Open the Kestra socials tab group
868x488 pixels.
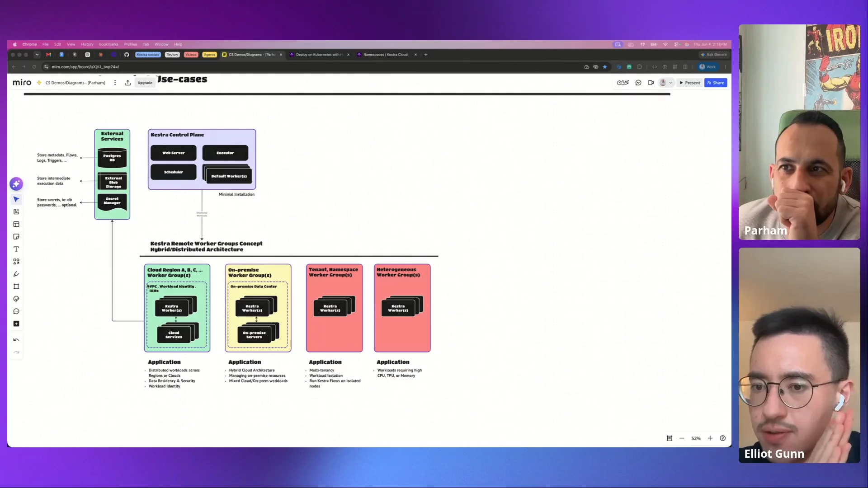click(148, 55)
